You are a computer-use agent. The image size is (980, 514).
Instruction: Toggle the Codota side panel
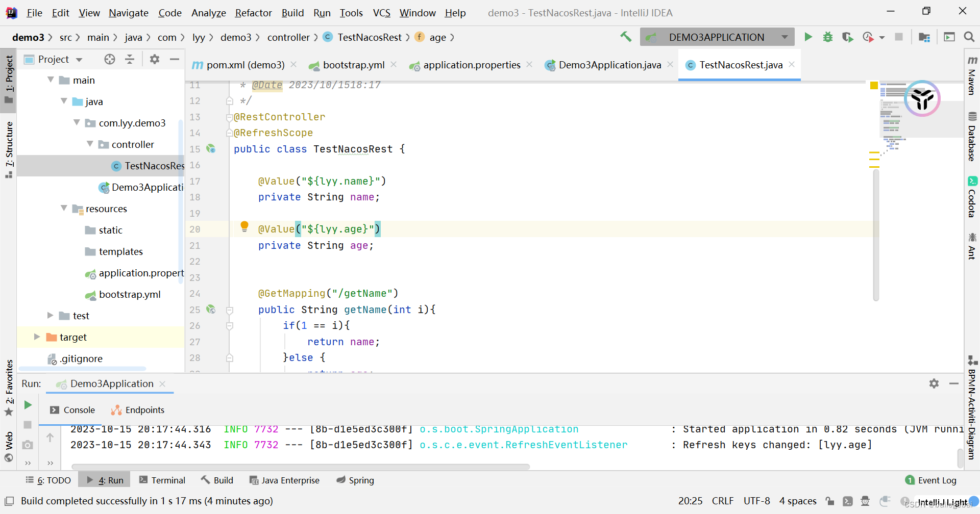(972, 197)
